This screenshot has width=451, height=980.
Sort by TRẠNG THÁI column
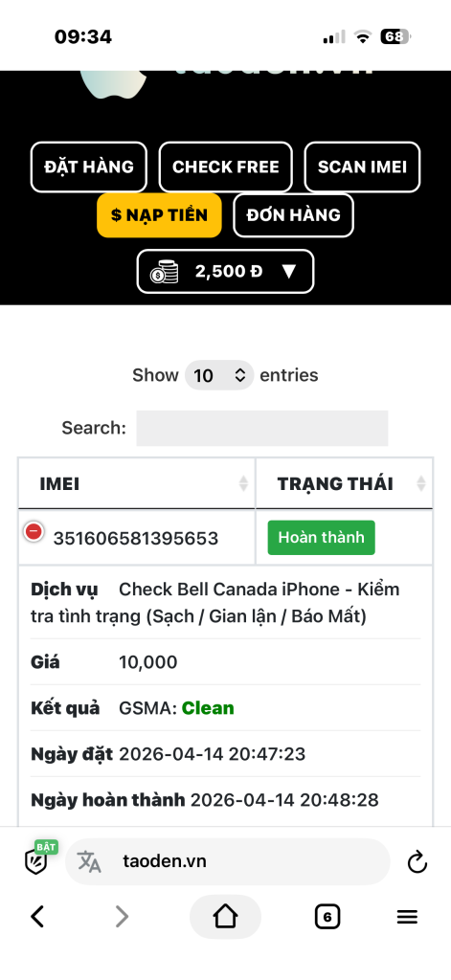coord(344,483)
